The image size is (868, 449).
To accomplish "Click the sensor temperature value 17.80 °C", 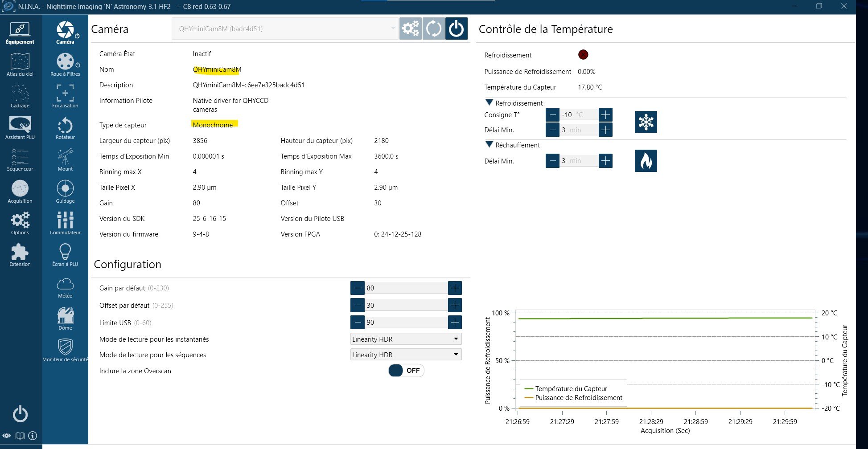I will 590,87.
